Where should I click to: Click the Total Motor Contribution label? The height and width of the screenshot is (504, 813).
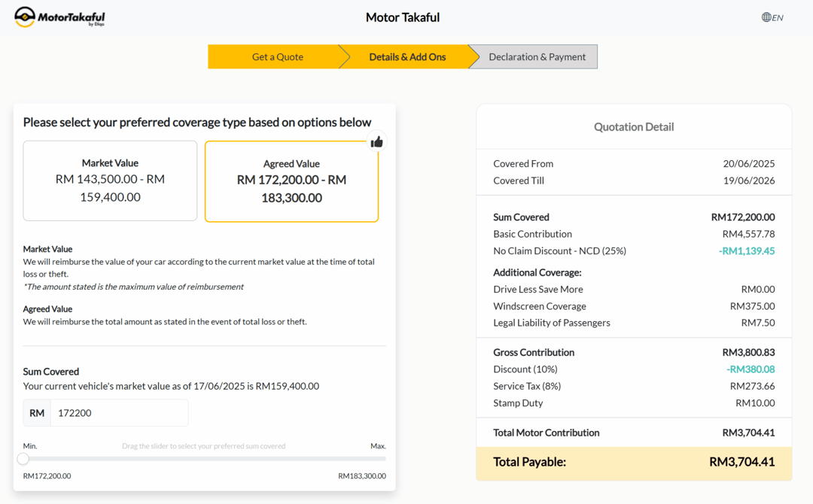coord(546,433)
